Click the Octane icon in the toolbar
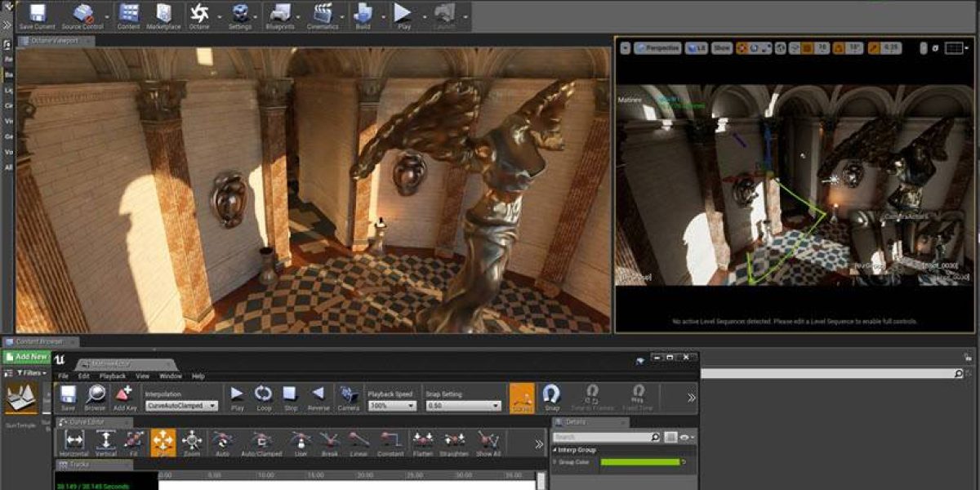This screenshot has width=980, height=490. pyautogui.click(x=199, y=13)
